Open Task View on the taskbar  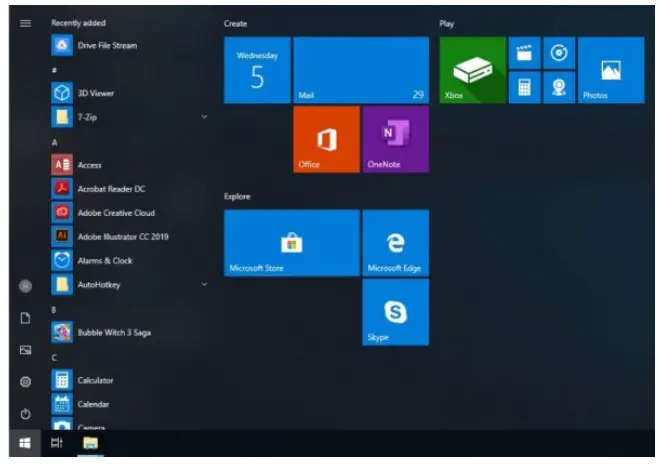[x=57, y=443]
